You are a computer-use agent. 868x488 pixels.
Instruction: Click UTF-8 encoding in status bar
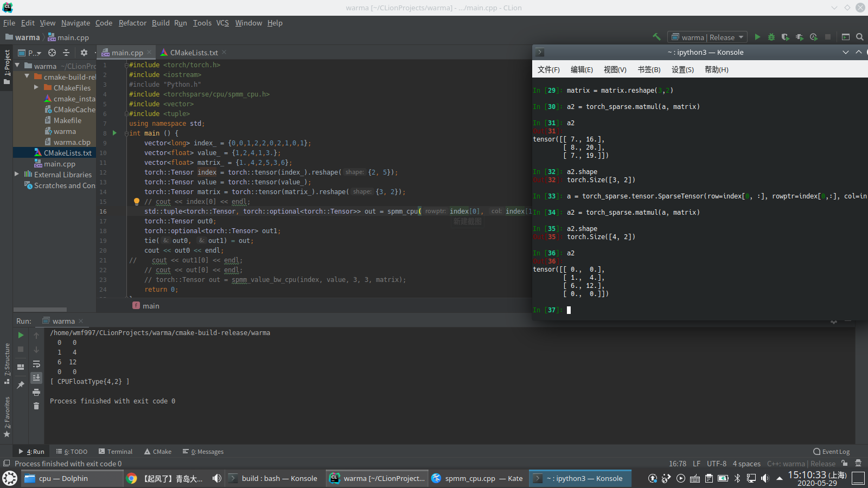tap(717, 464)
